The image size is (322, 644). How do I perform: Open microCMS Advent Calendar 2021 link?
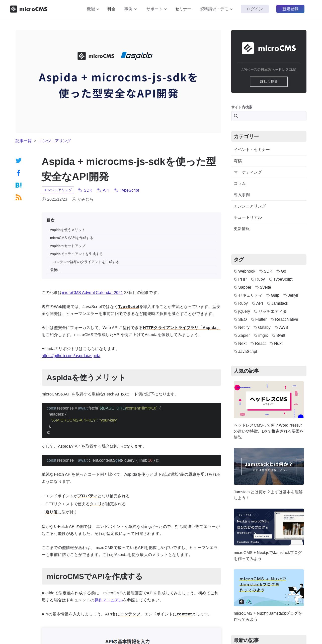[x=93, y=293]
